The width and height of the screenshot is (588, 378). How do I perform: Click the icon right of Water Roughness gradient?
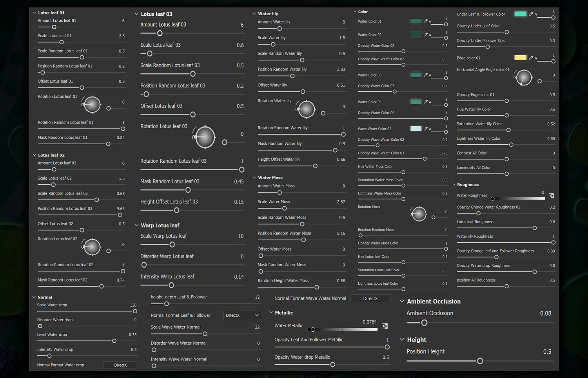tap(551, 196)
